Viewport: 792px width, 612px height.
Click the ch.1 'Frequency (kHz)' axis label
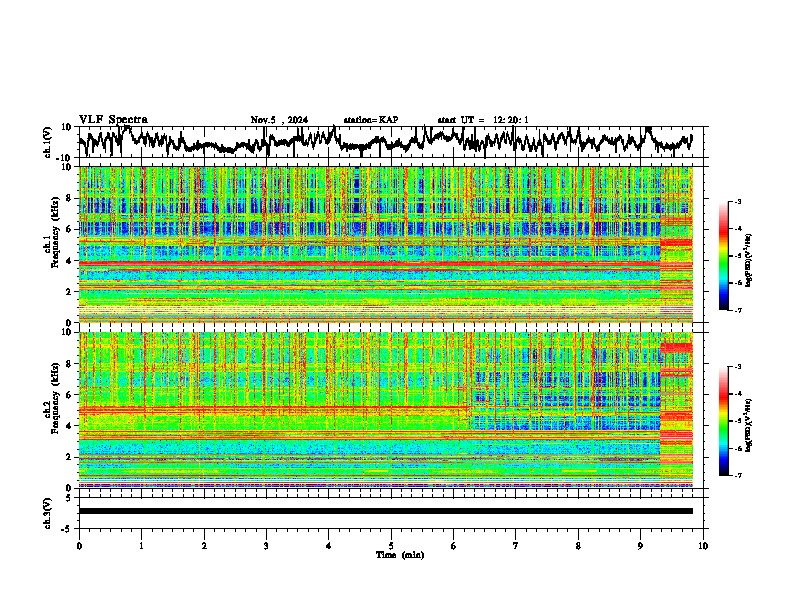[56, 230]
